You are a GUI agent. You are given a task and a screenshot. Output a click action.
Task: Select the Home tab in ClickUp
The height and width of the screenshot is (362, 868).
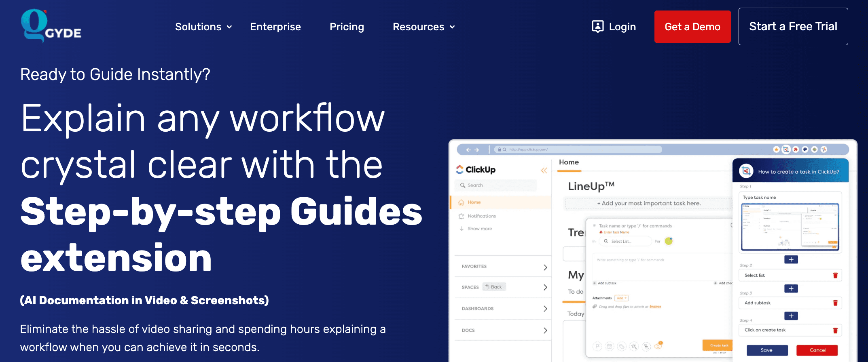(569, 162)
